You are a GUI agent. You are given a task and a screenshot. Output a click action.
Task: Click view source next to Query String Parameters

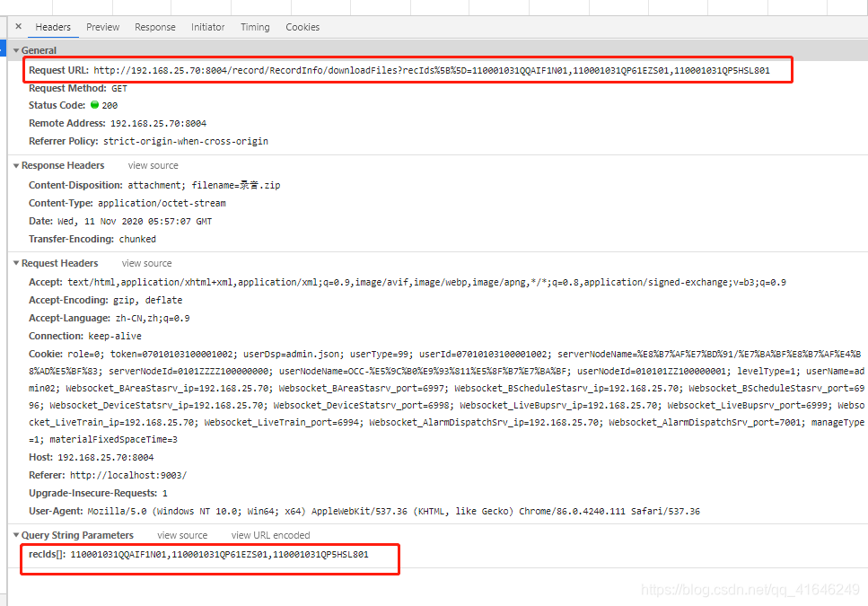tap(182, 535)
